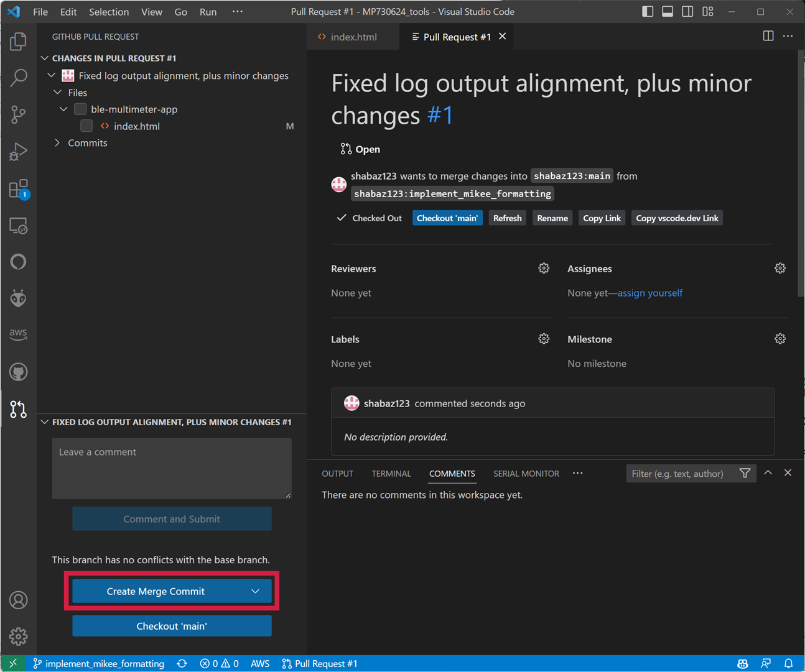
Task: Click Copilot icon in status bar
Action: [x=742, y=663]
